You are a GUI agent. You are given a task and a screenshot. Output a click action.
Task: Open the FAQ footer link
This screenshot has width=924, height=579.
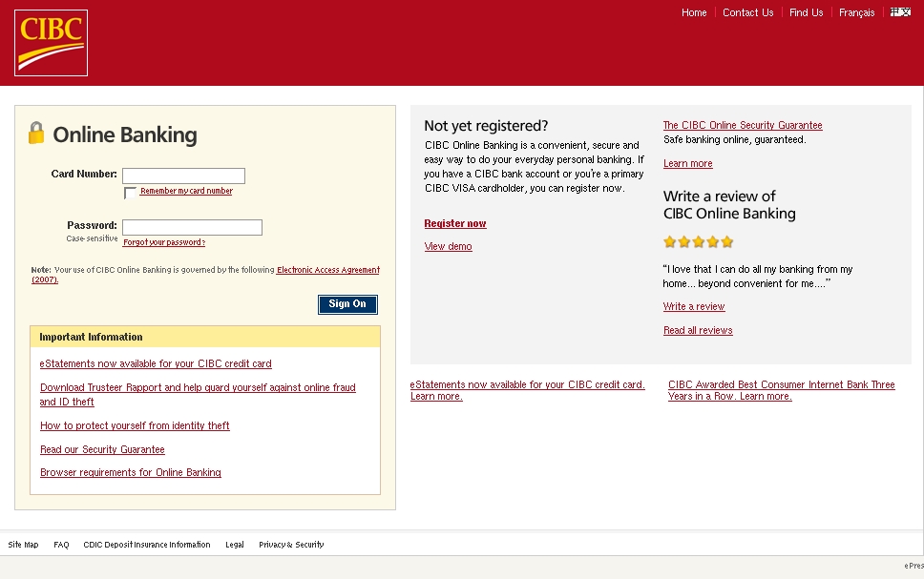[61, 545]
